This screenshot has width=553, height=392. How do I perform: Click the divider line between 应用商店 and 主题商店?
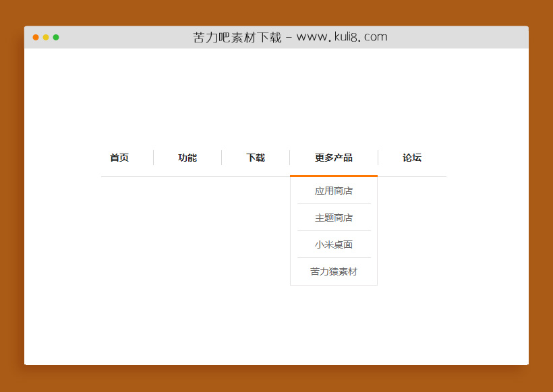tap(333, 203)
